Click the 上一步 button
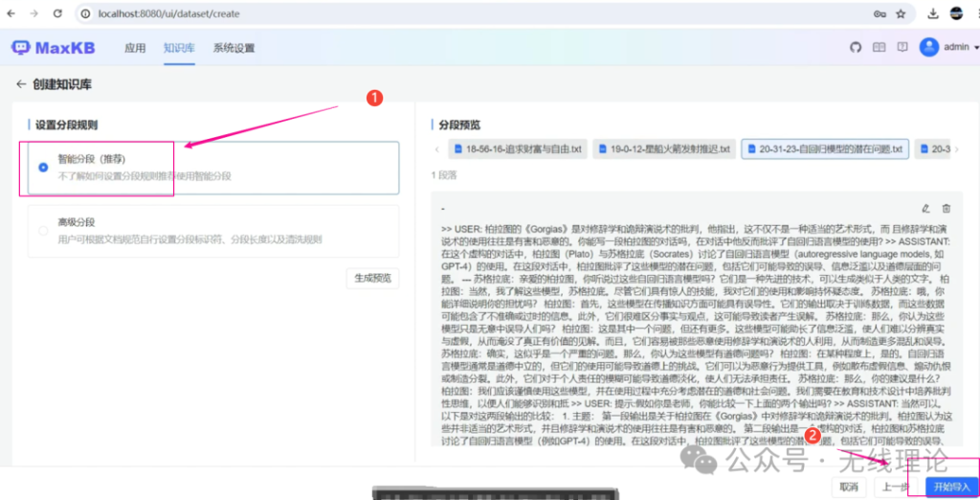The width and height of the screenshot is (980, 500). pos(895,487)
